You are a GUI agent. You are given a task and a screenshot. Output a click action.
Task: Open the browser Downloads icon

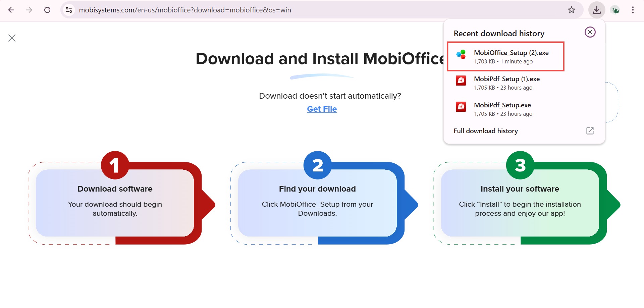597,10
